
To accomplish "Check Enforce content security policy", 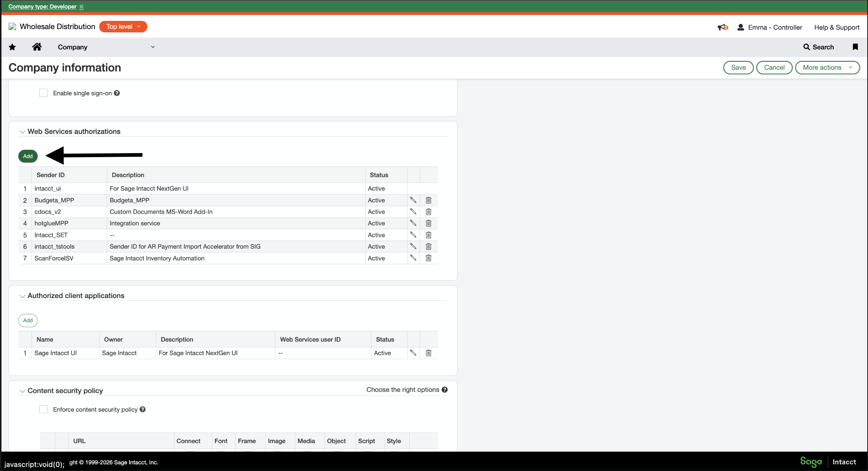I will click(x=43, y=409).
